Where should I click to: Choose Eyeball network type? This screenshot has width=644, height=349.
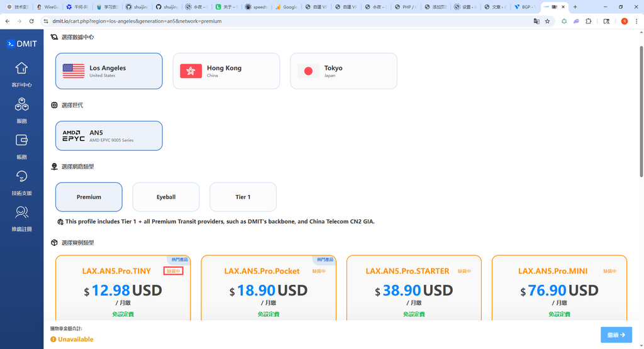click(x=166, y=197)
